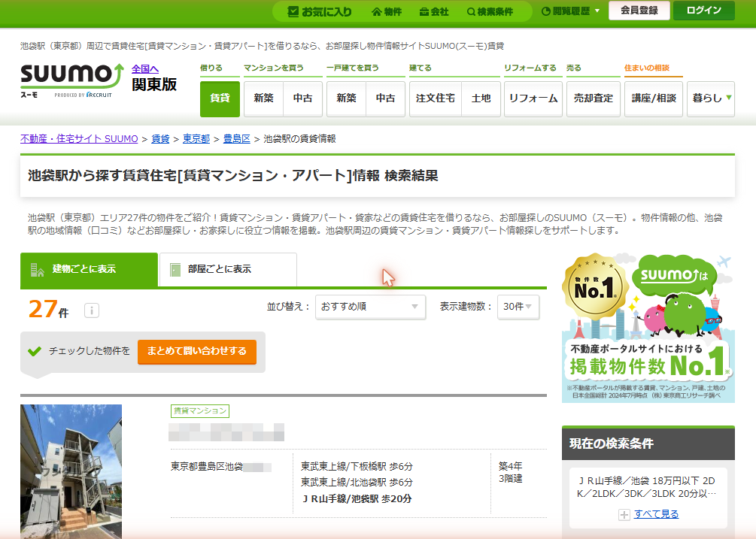Open the apartment building photo thumbnail
Image resolution: width=756 pixels, height=539 pixels.
[71, 471]
